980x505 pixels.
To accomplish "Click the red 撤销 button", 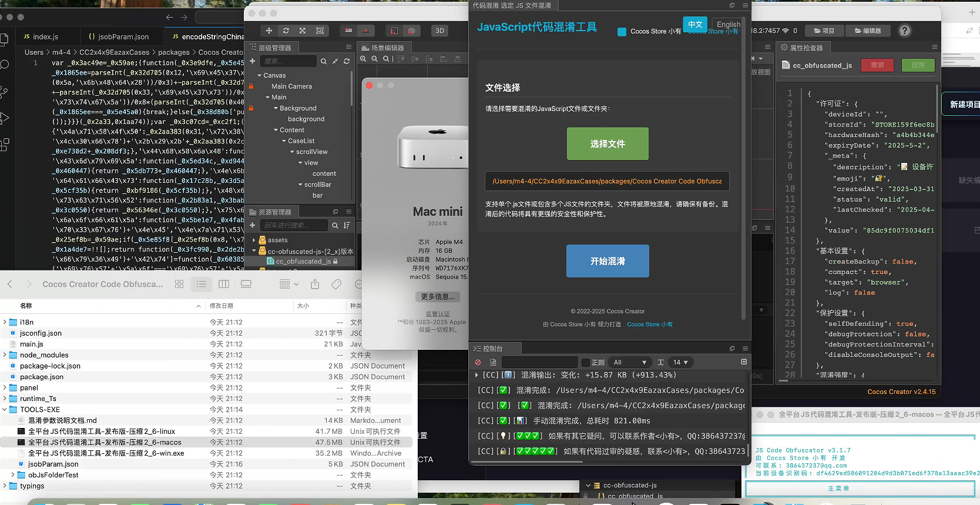I will [x=878, y=65].
